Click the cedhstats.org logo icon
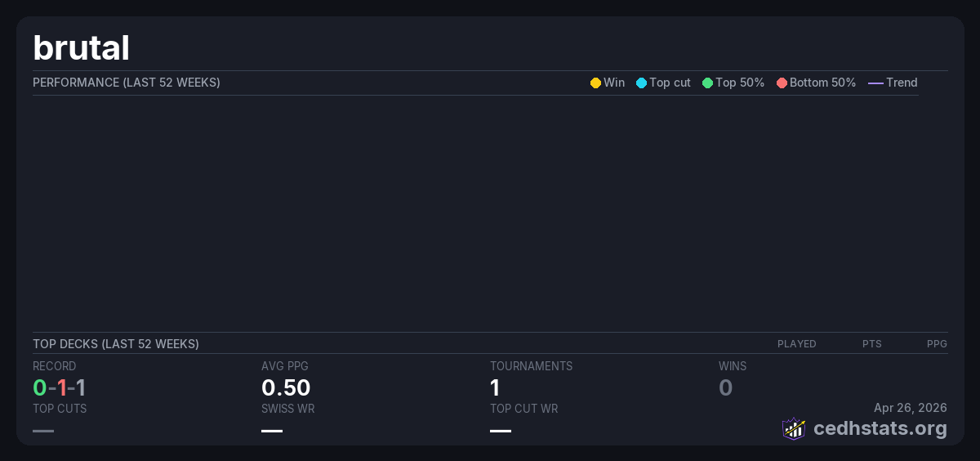This screenshot has width=980, height=461. click(x=794, y=428)
